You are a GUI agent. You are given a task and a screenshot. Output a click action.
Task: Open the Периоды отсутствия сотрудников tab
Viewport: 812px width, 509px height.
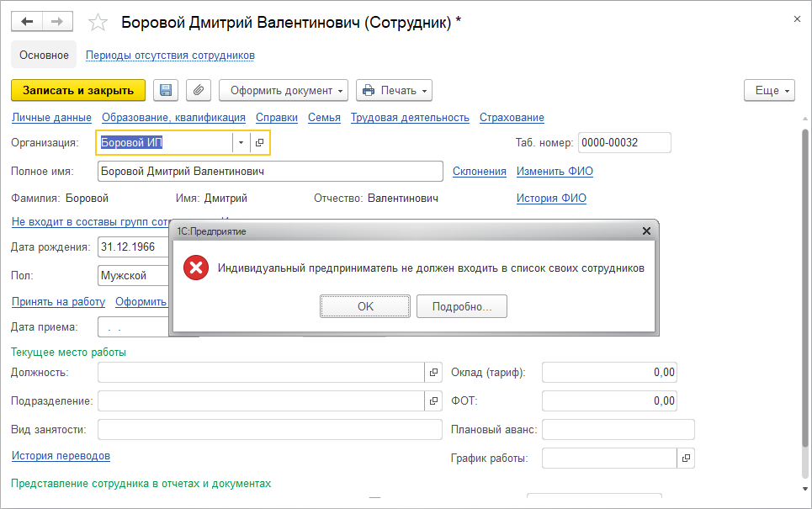click(170, 56)
